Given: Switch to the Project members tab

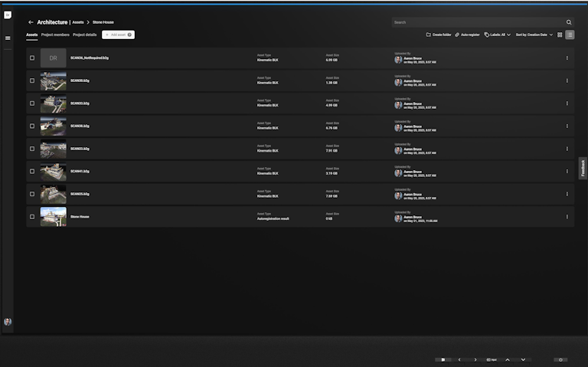Looking at the screenshot, I should pyautogui.click(x=55, y=34).
